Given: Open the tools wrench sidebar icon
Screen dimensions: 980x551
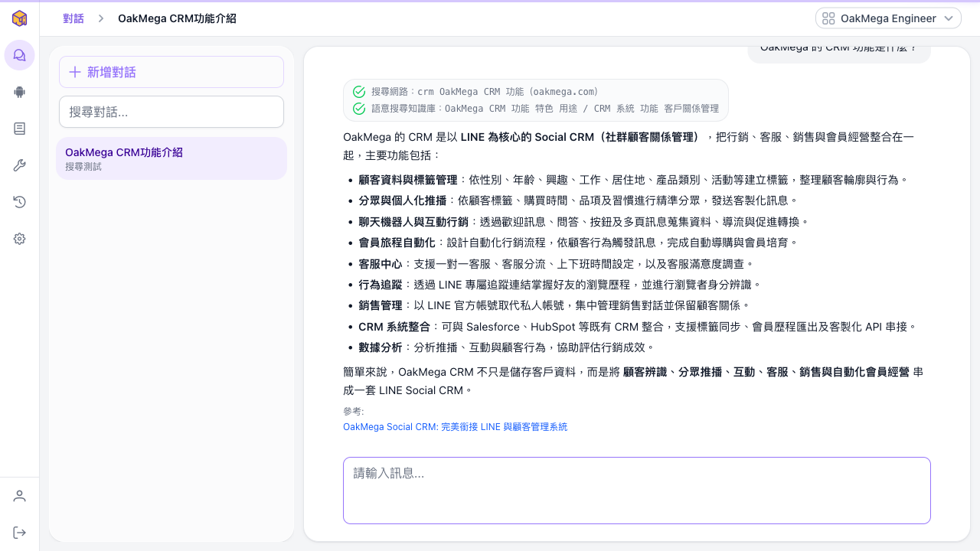Looking at the screenshot, I should tap(20, 165).
